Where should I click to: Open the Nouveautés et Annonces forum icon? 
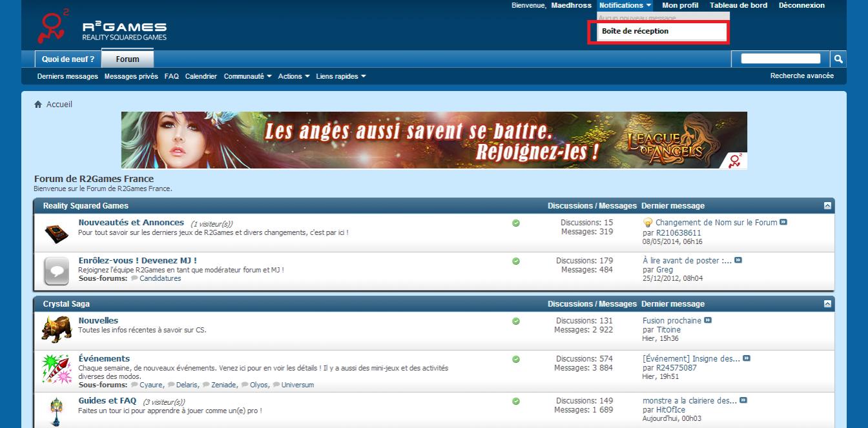click(56, 232)
